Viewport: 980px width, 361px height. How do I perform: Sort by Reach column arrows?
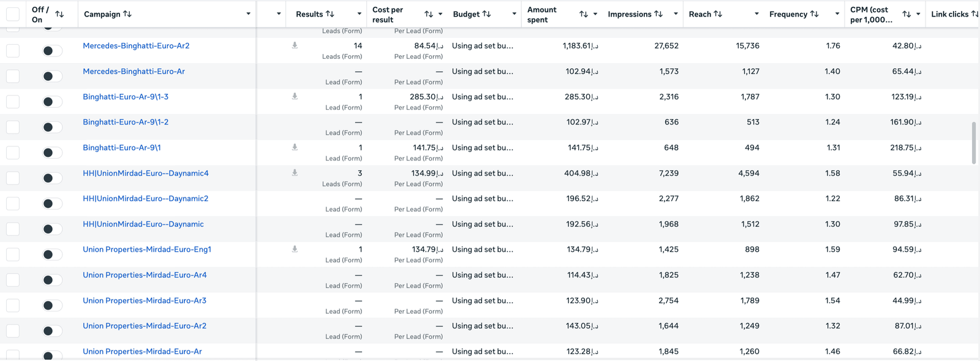click(718, 13)
